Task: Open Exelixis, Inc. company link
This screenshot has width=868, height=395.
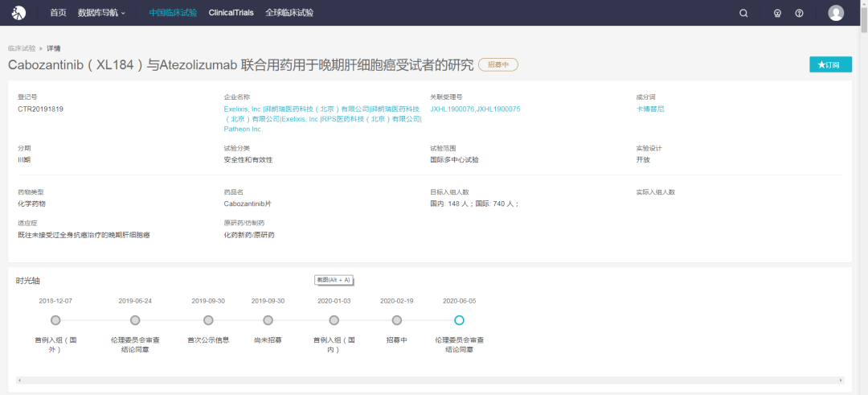Action: click(x=243, y=109)
